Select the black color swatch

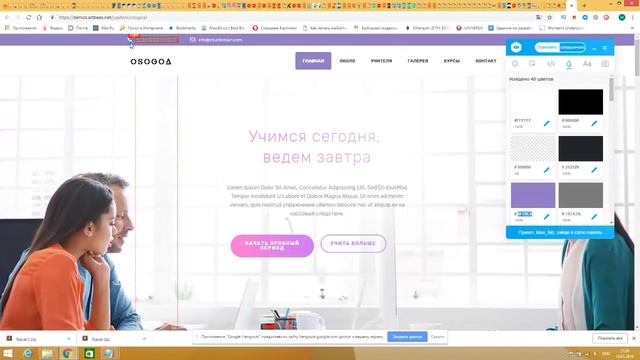point(580,102)
